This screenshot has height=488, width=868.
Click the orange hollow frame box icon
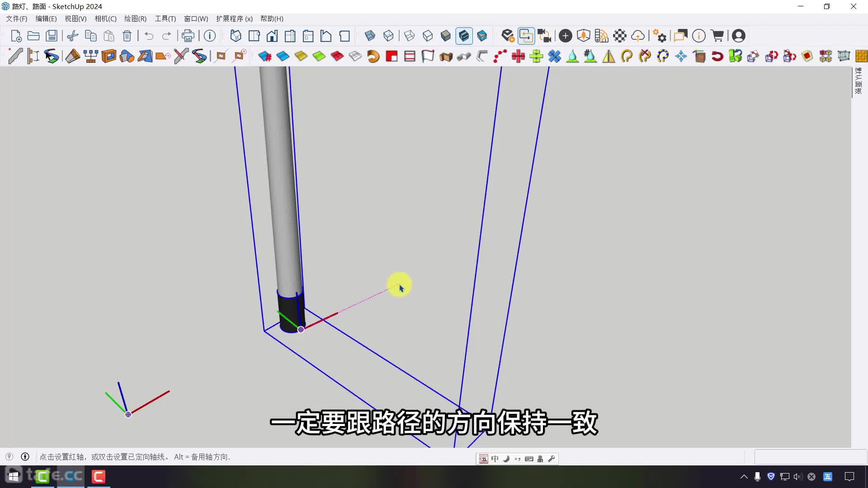tap(109, 56)
